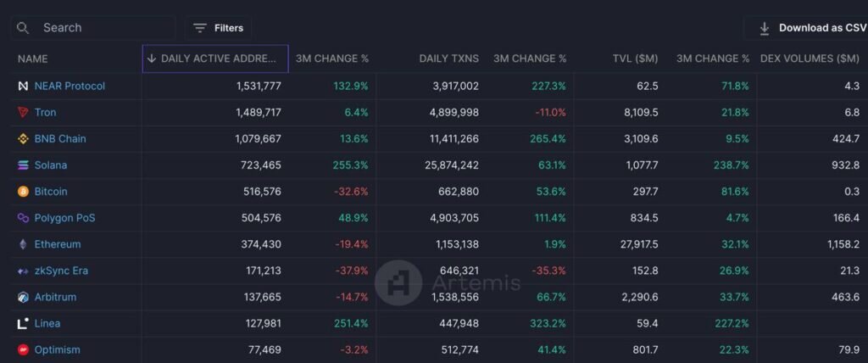This screenshot has height=363, width=868.
Task: Click the Optimism logo icon
Action: pyautogui.click(x=23, y=349)
